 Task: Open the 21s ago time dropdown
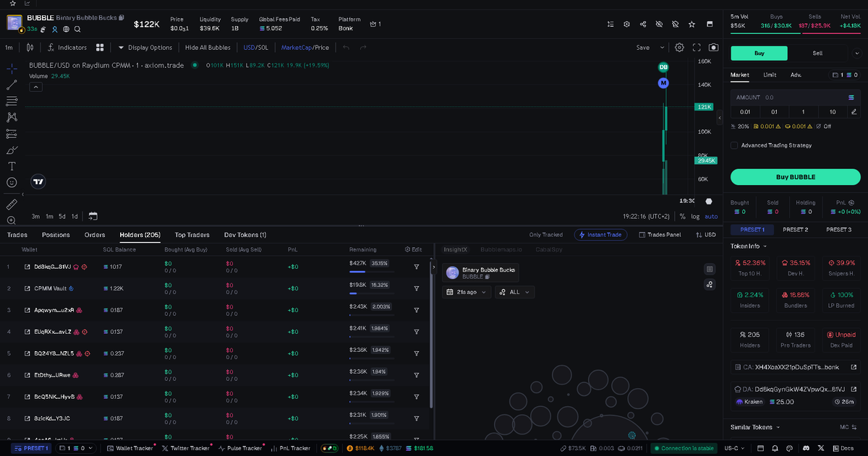point(467,292)
